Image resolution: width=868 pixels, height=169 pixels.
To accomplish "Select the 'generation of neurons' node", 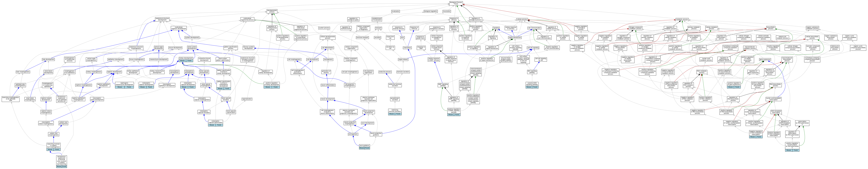I will click(326, 72).
